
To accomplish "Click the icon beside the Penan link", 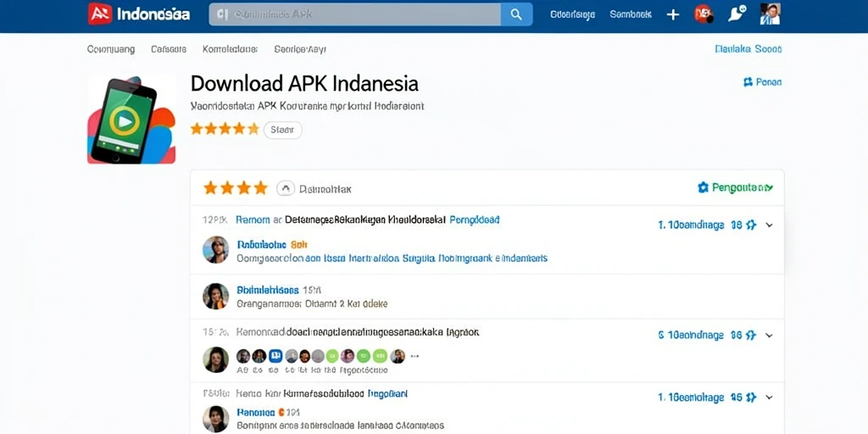I will point(748,82).
